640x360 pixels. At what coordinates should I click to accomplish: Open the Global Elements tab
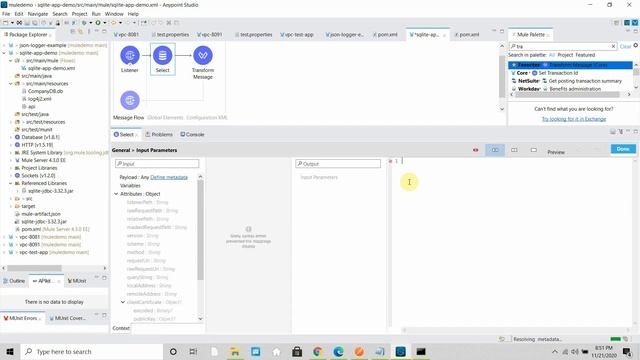point(165,118)
